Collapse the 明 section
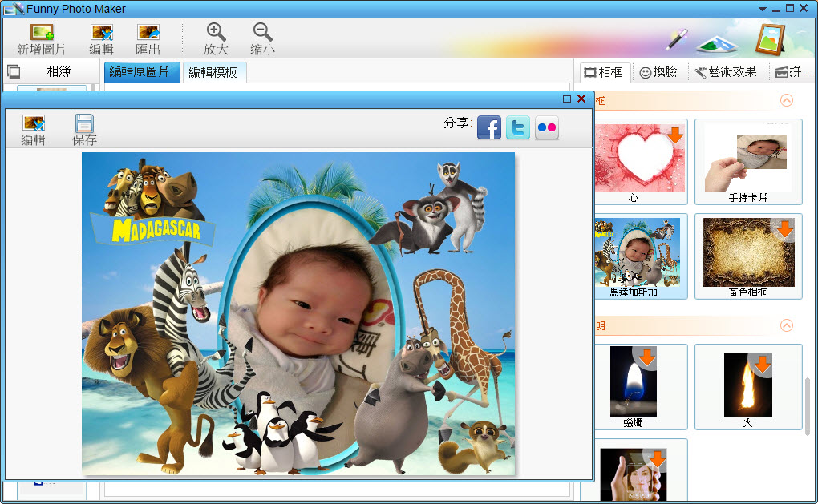The image size is (818, 504). 786,325
